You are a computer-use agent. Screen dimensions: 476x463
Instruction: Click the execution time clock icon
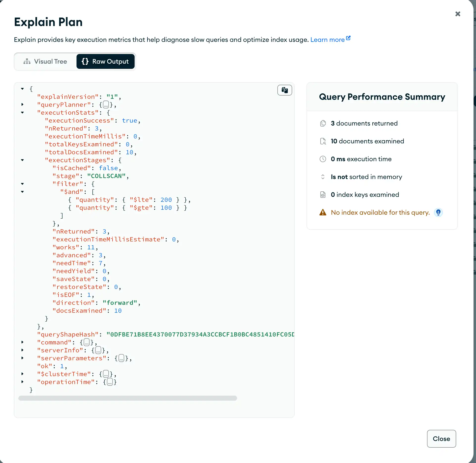click(x=323, y=159)
